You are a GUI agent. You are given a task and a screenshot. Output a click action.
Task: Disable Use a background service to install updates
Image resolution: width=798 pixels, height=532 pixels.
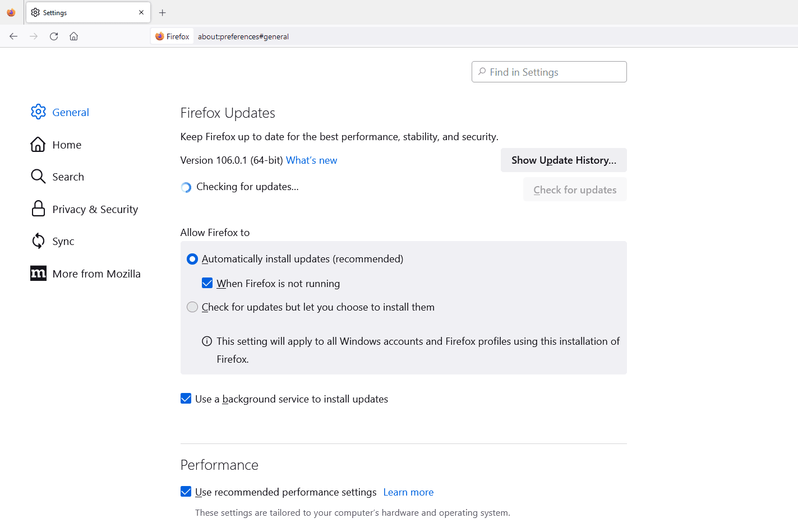tap(186, 399)
